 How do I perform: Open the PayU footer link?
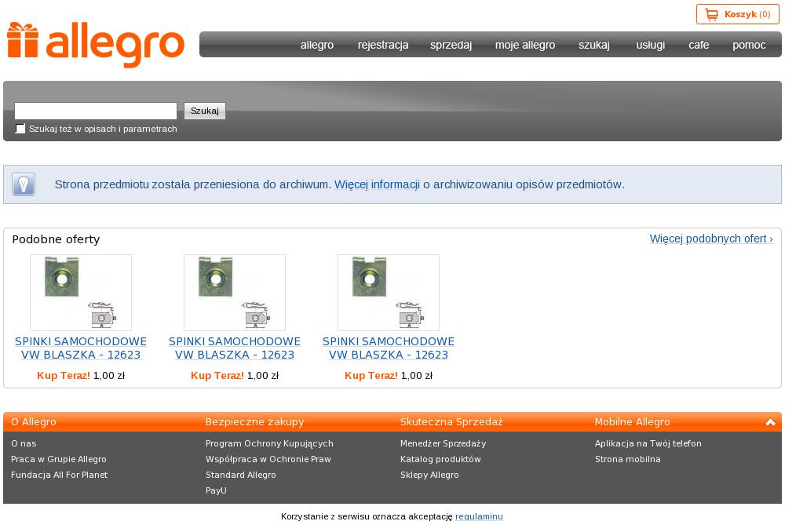coord(216,490)
